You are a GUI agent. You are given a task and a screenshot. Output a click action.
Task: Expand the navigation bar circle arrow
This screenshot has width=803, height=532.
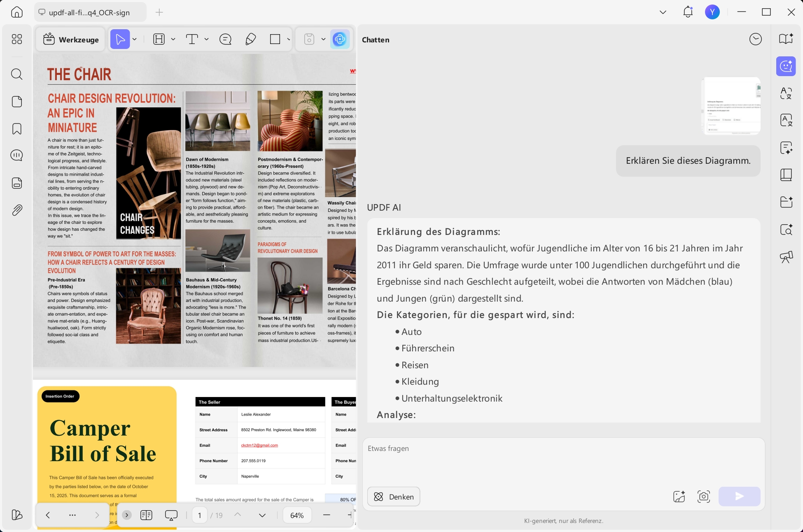point(127,515)
